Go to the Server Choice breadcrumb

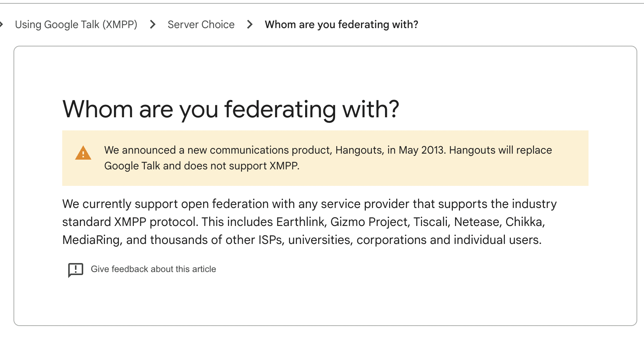click(x=201, y=25)
